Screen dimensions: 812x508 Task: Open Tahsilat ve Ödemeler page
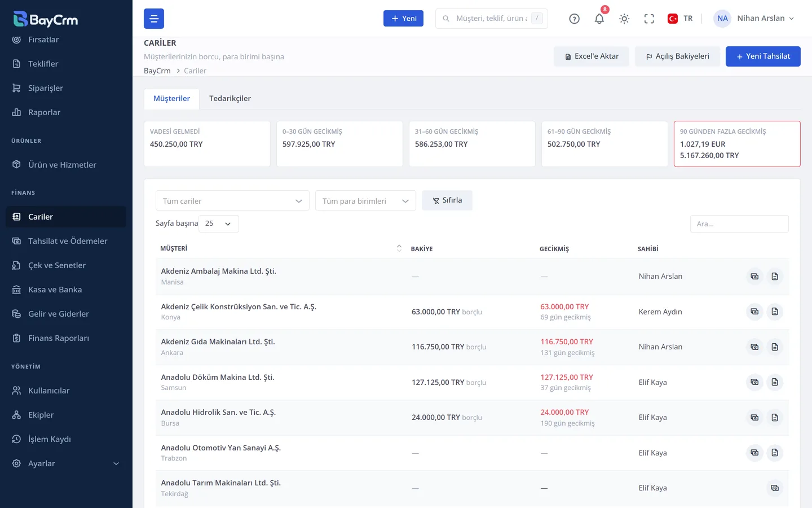click(66, 241)
